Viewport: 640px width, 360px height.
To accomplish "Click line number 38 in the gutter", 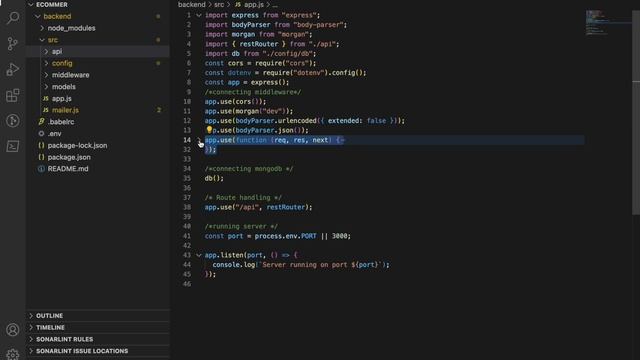I will pyautogui.click(x=187, y=207).
